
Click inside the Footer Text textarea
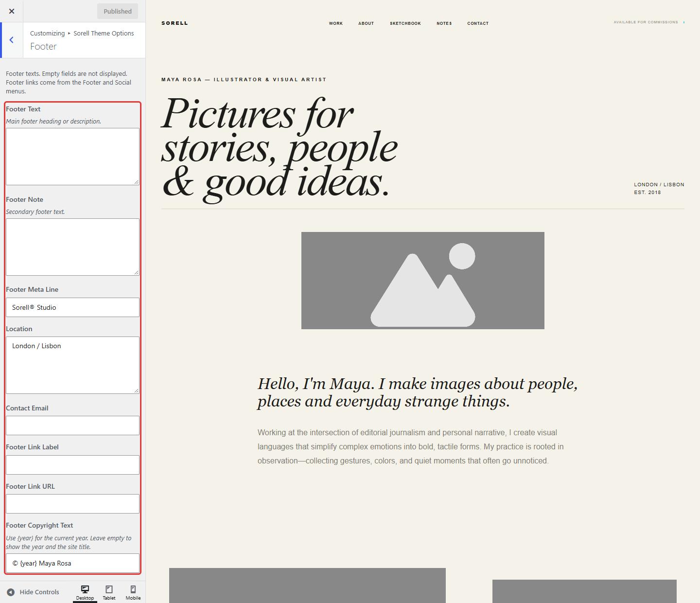(72, 157)
